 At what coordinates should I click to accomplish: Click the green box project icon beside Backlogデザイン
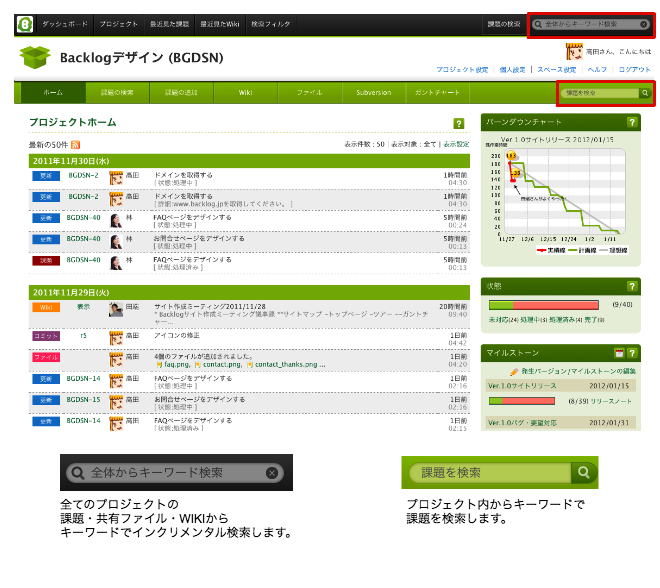tap(35, 57)
